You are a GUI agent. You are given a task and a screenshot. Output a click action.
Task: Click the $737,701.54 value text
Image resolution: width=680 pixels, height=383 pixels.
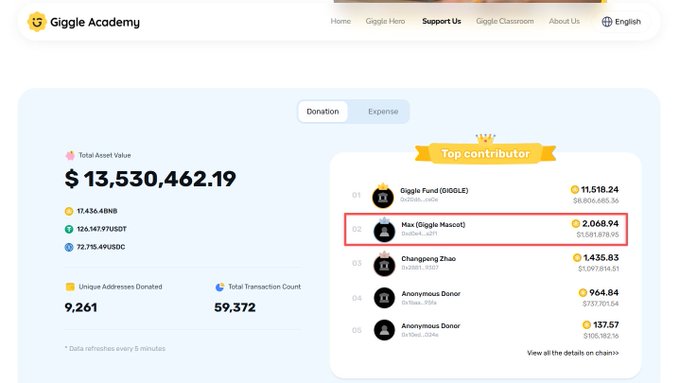point(600,304)
